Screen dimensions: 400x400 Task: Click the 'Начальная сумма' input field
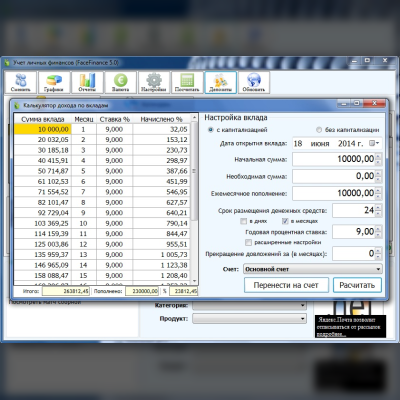(x=334, y=159)
